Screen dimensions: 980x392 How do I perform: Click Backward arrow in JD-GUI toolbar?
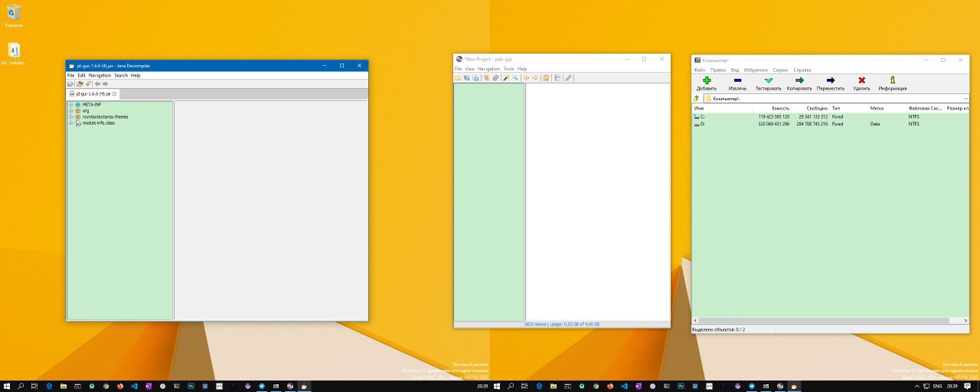97,83
